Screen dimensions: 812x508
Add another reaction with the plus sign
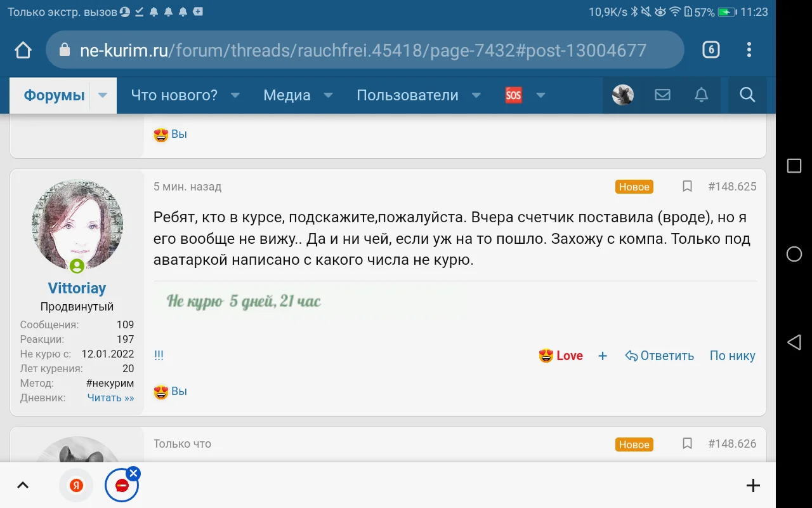point(602,356)
